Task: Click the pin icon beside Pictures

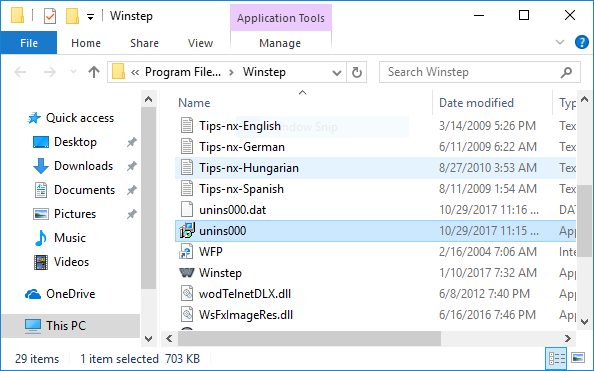Action: pyautogui.click(x=131, y=214)
